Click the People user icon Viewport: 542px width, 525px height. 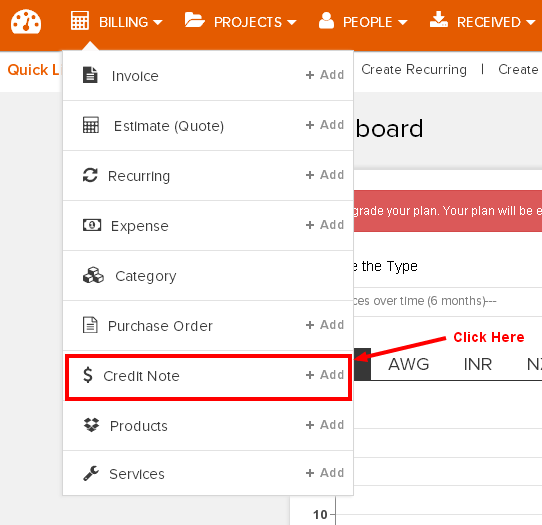tap(326, 20)
